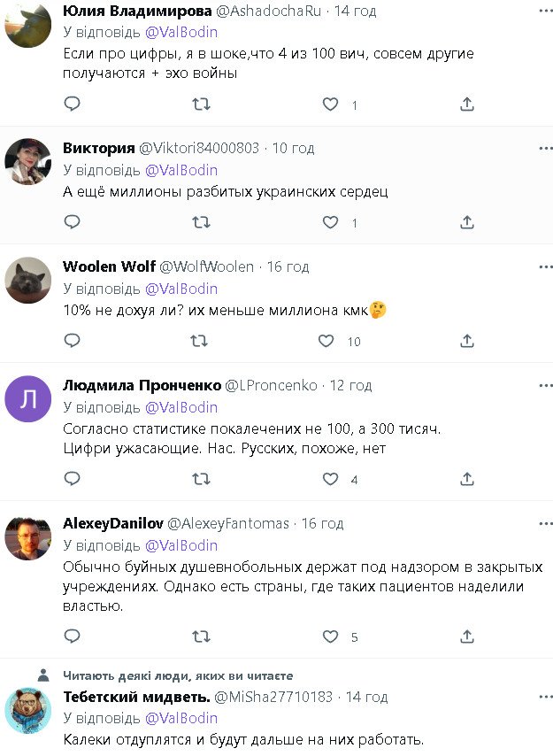Reply to Woolen Wolf's comment
The height and width of the screenshot is (756, 553).
pos(73,341)
